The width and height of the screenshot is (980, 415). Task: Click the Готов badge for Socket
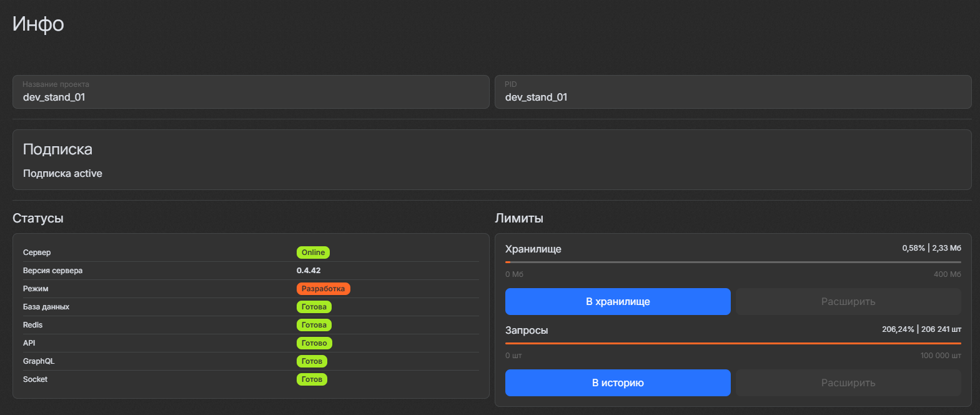[312, 379]
